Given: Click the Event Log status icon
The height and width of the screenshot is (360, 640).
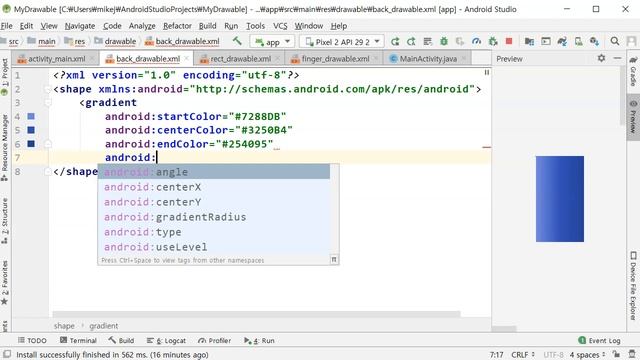Looking at the screenshot, I should (600, 340).
